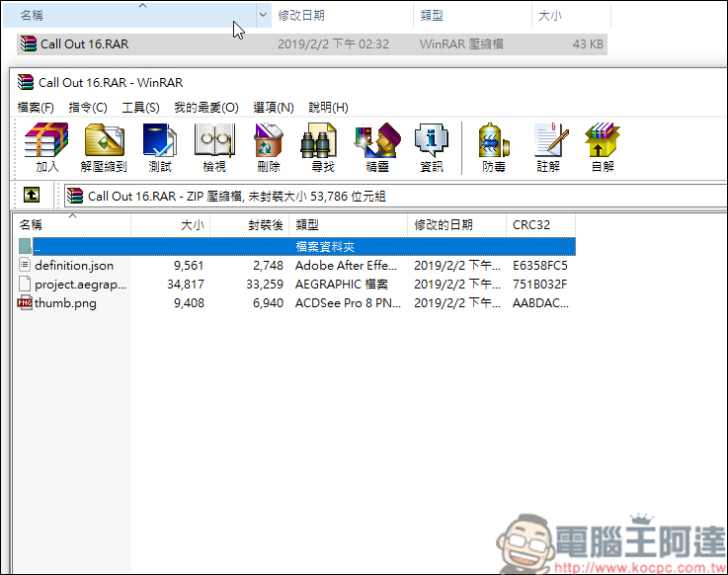
Task: Click the 9,561 size value
Action: tap(189, 265)
